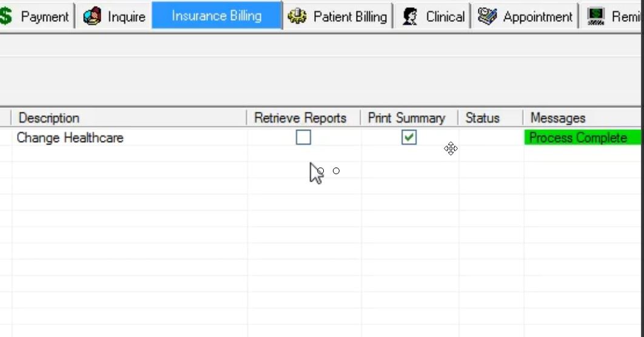Click the Print Summary column header

pyautogui.click(x=406, y=118)
